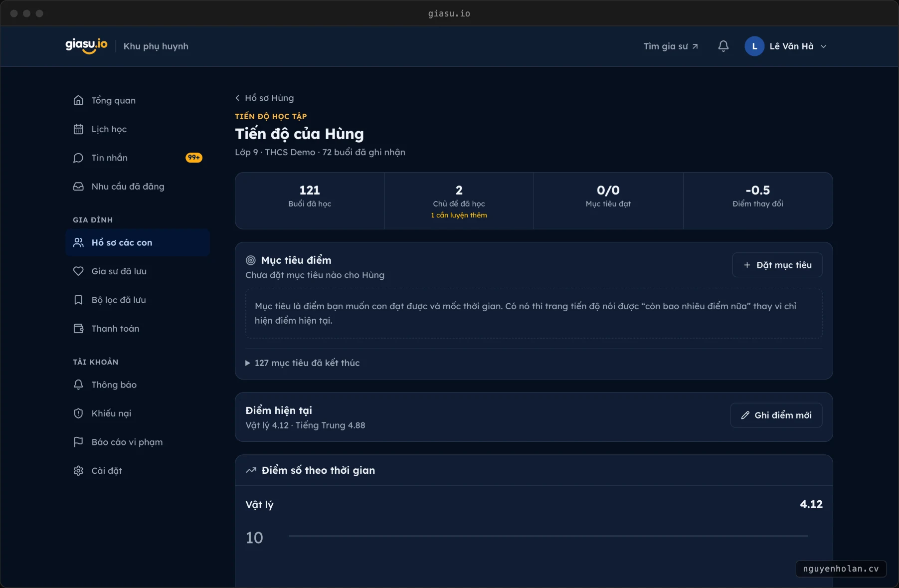This screenshot has width=899, height=588.
Task: Open Cài đặt in sidebar
Action: coord(138,471)
